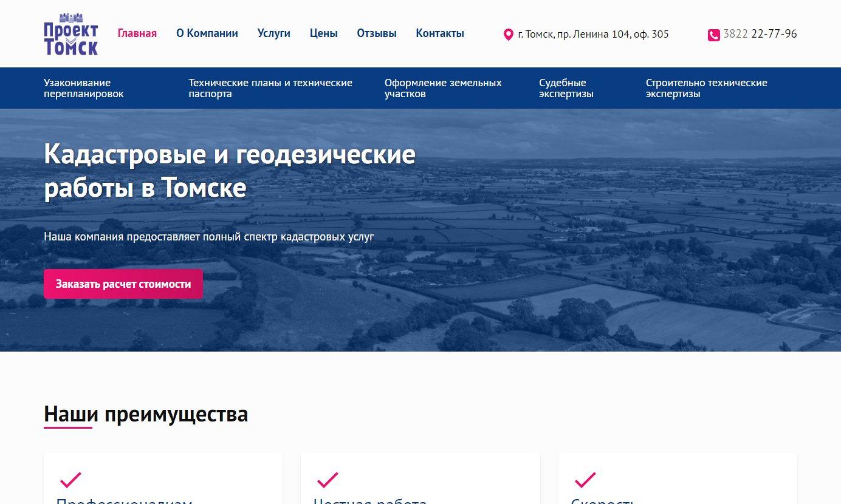Open Узаконивание перепланировок service
This screenshot has height=504, width=841.
[x=83, y=88]
